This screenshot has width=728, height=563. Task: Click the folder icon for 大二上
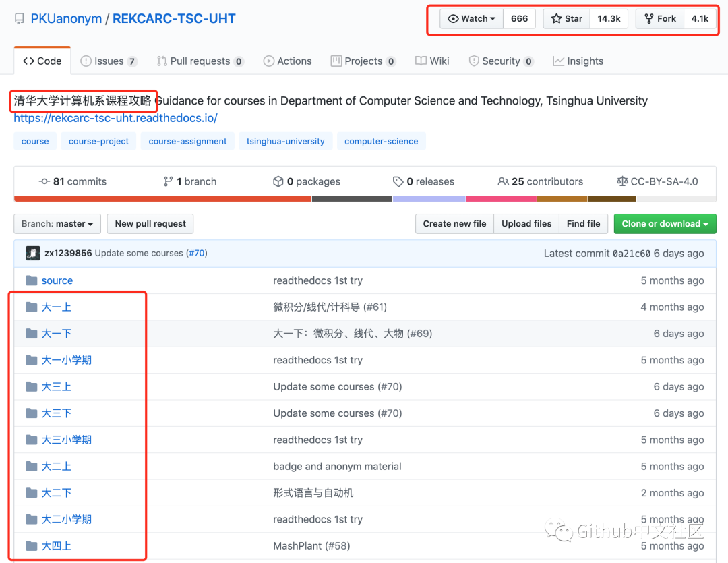[31, 466]
